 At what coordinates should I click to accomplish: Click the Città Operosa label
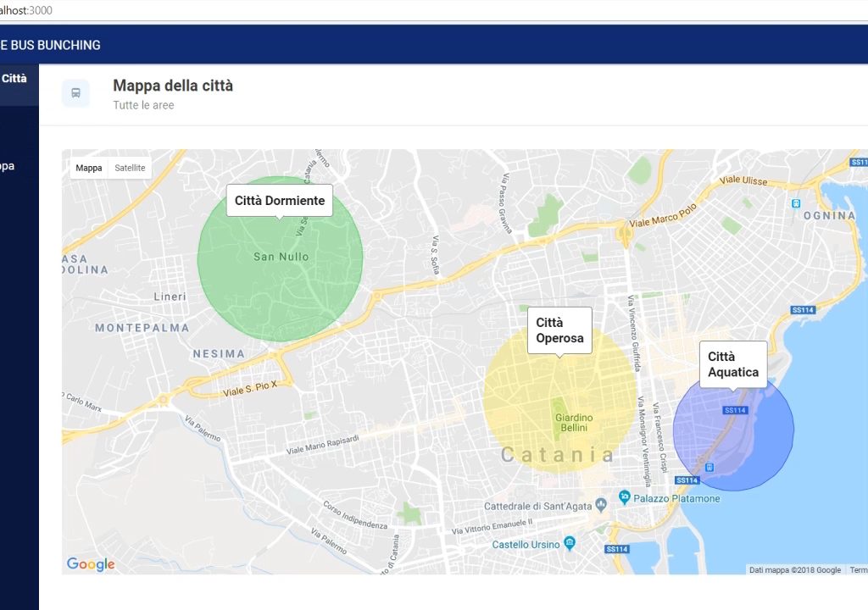(559, 330)
